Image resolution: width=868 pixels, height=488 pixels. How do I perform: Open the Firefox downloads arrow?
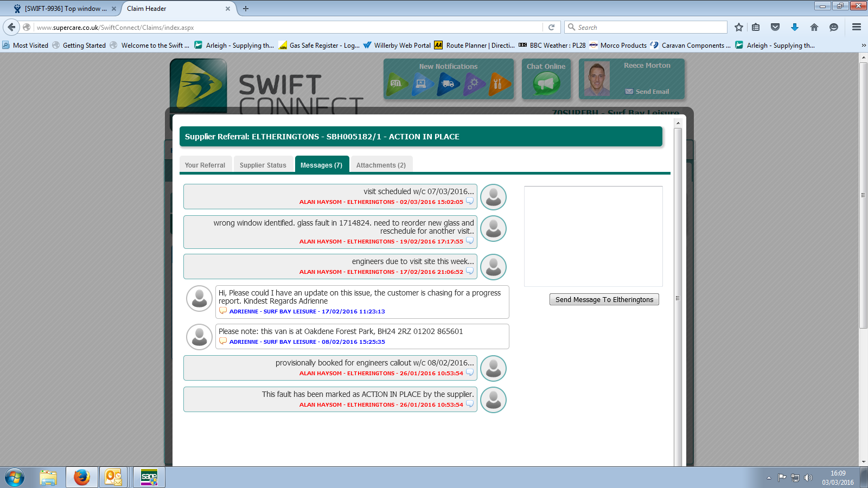coord(795,27)
